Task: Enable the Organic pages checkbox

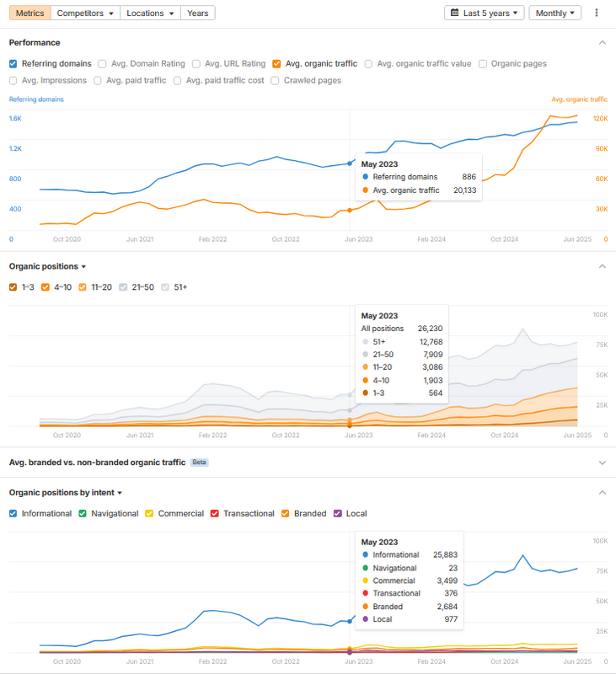Action: pyautogui.click(x=483, y=63)
